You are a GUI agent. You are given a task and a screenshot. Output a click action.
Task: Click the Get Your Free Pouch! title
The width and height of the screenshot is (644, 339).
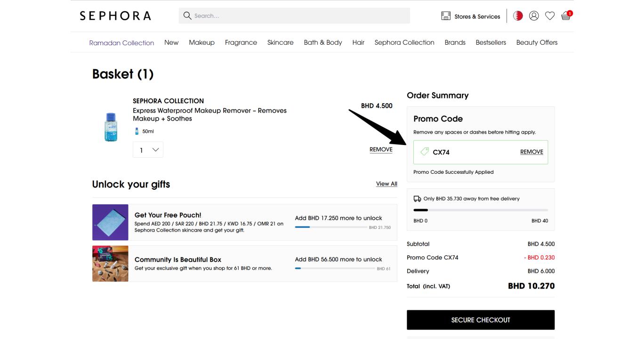pyautogui.click(x=168, y=215)
